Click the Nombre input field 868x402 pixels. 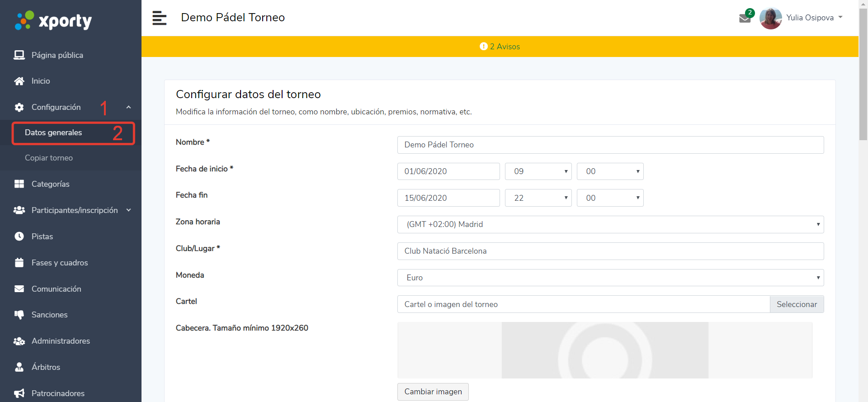click(x=610, y=145)
